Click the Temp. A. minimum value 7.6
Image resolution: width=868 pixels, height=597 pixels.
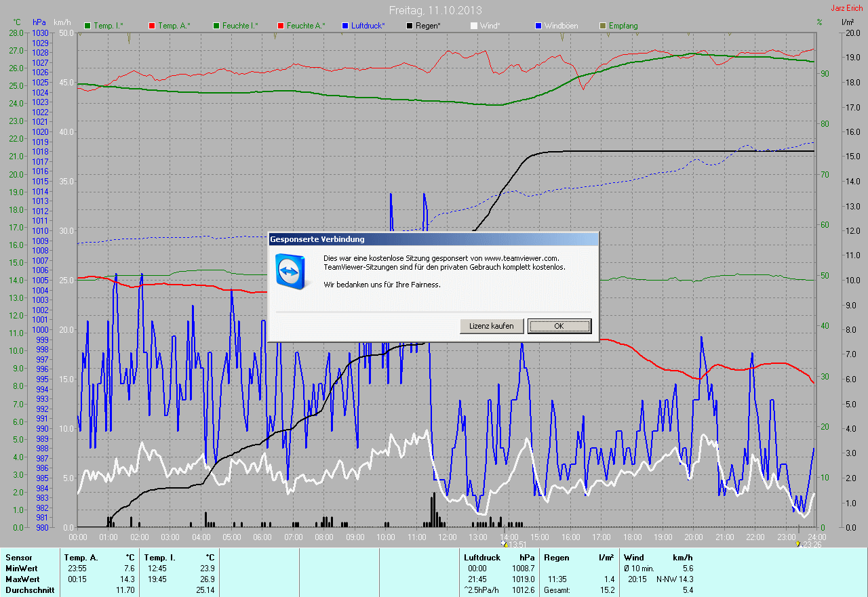click(130, 569)
